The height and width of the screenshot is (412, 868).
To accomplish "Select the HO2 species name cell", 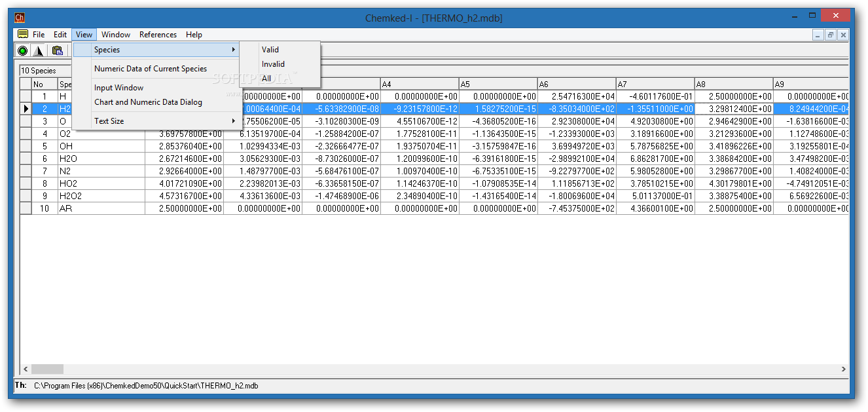I will tap(101, 183).
